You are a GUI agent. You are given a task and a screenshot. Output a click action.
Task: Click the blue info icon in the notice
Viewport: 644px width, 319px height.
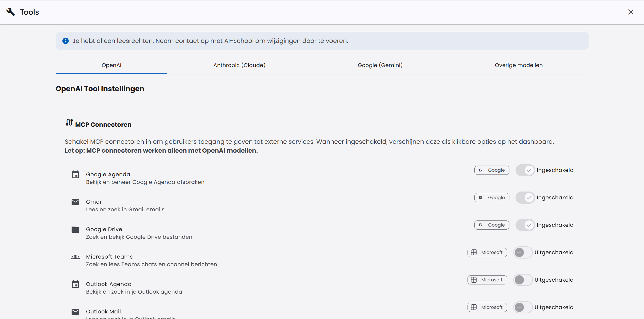click(x=65, y=41)
